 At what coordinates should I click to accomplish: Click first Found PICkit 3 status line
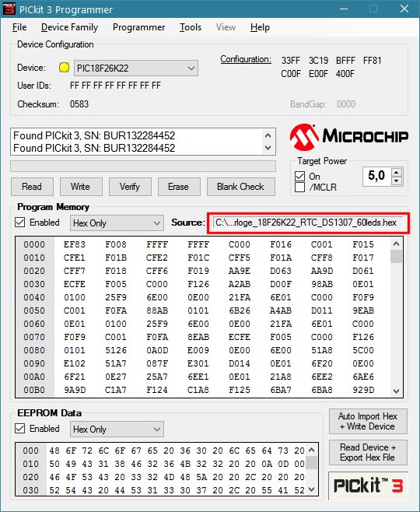pyautogui.click(x=94, y=135)
